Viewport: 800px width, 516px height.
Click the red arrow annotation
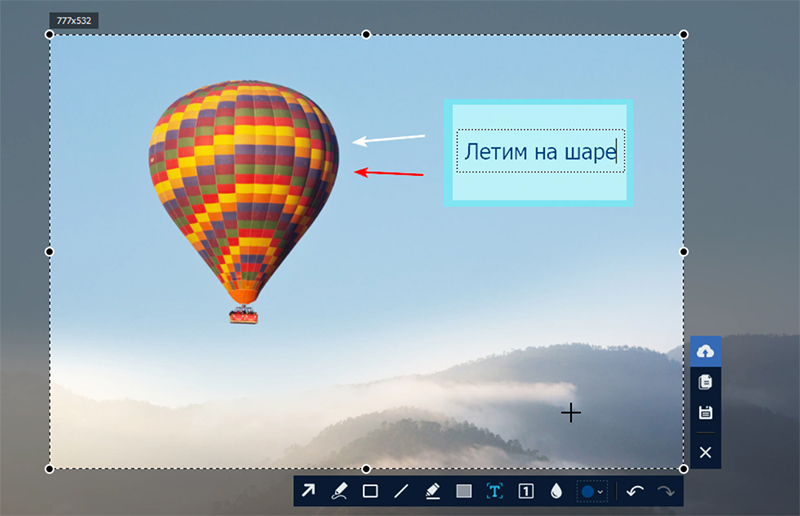click(391, 173)
